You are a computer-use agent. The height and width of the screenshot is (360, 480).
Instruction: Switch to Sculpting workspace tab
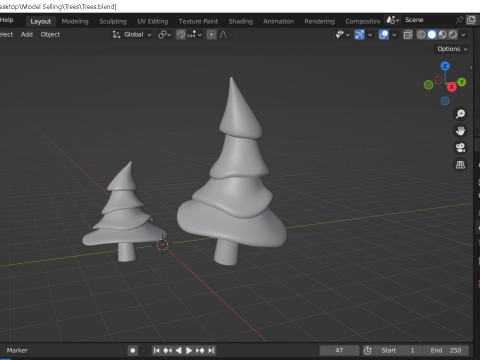click(x=113, y=21)
